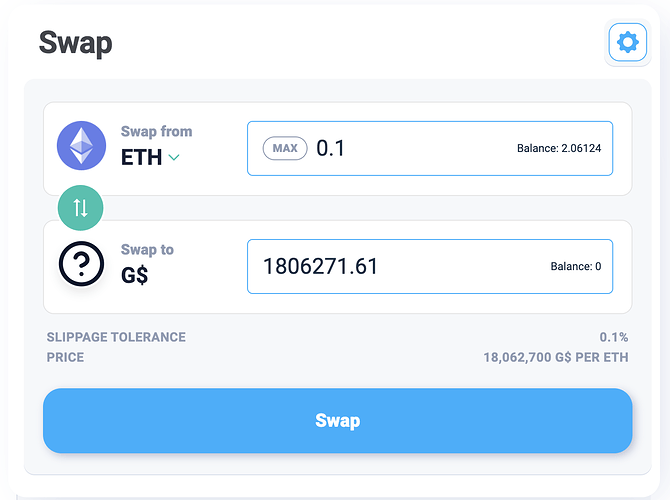Fill maximum amount with MAX button
670x500 pixels.
point(285,148)
